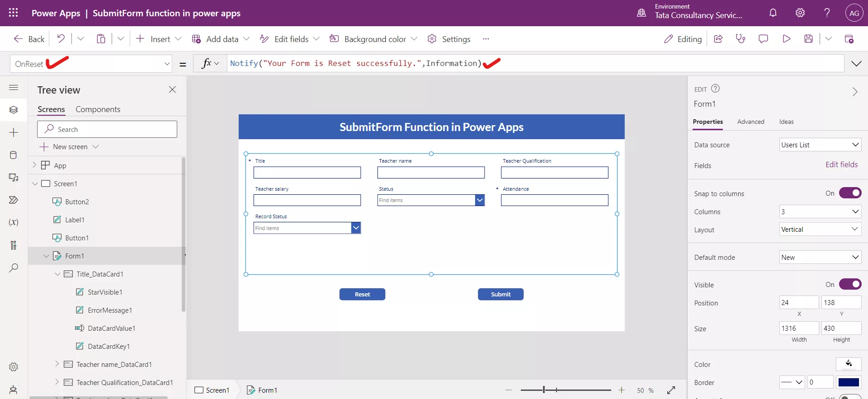Viewport: 868px width, 399px height.
Task: Collapse the Title_DataCard1 node
Action: point(57,274)
